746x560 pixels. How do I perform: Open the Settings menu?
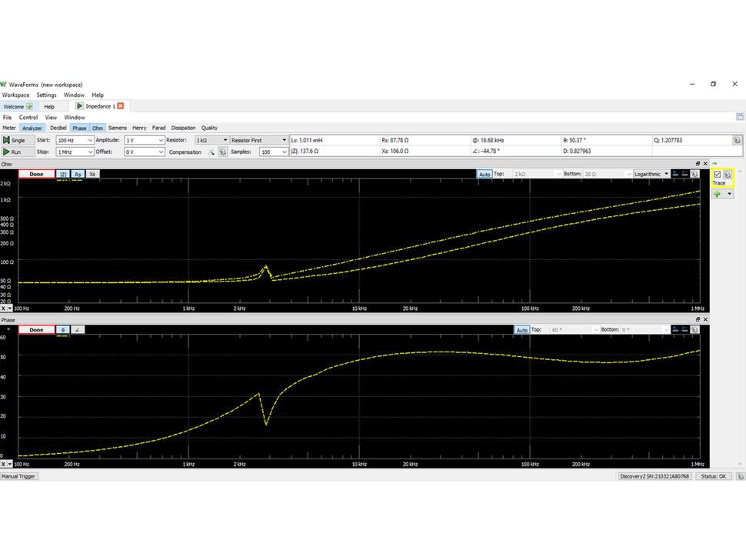[46, 95]
